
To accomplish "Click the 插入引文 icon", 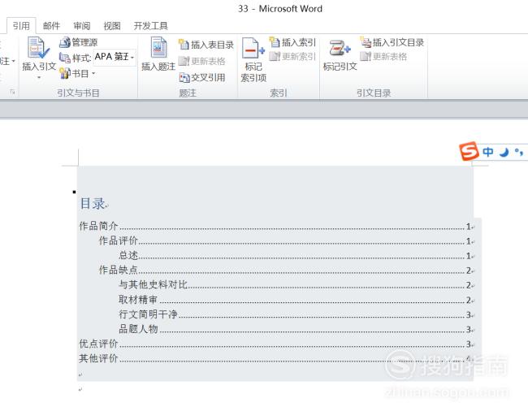I will coord(38,48).
